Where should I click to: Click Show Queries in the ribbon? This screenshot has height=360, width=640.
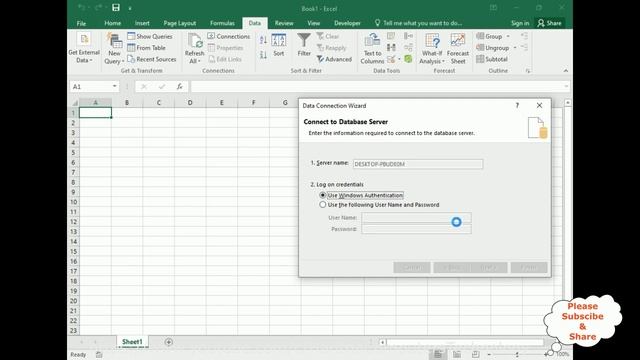(x=150, y=36)
